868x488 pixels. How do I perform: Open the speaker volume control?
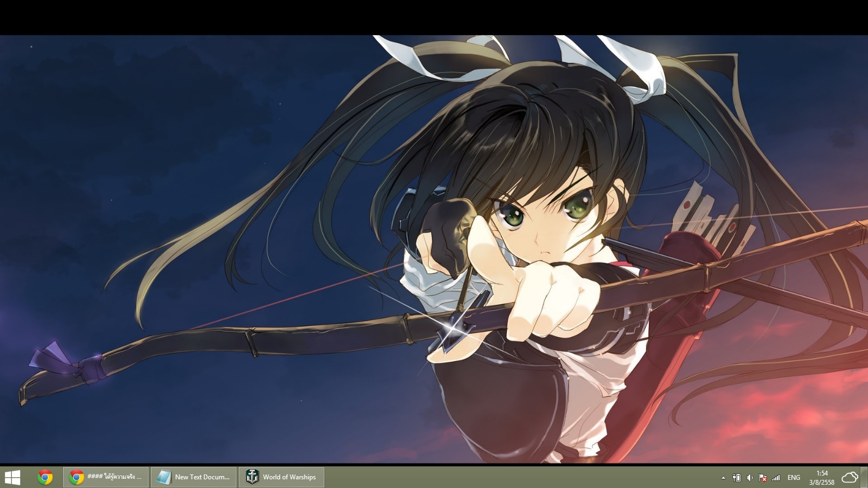pos(750,478)
